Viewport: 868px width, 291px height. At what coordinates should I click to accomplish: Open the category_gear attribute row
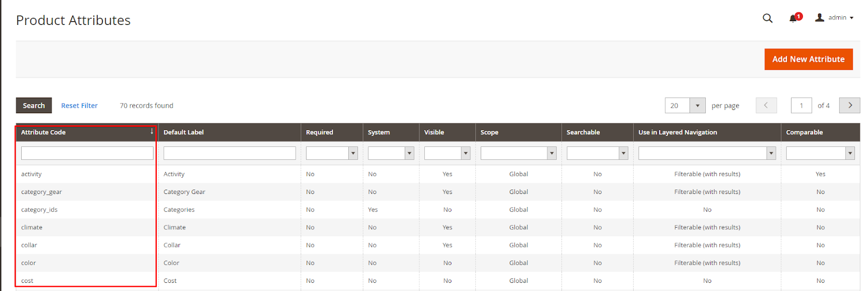point(42,192)
